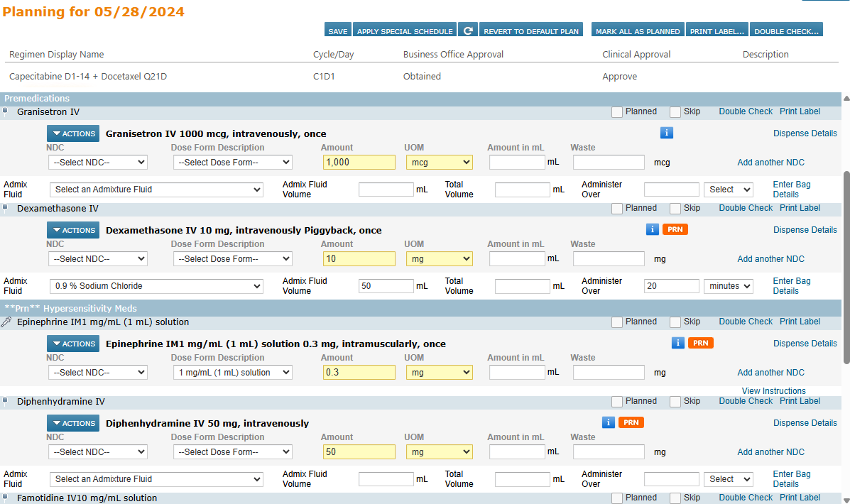The height and width of the screenshot is (504, 850).
Task: Open Dispense Details for Granisetron IV
Action: 805,133
